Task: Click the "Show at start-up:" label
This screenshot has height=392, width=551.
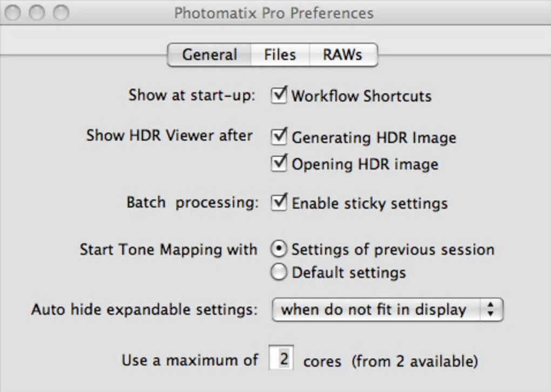Action: pyautogui.click(x=192, y=96)
